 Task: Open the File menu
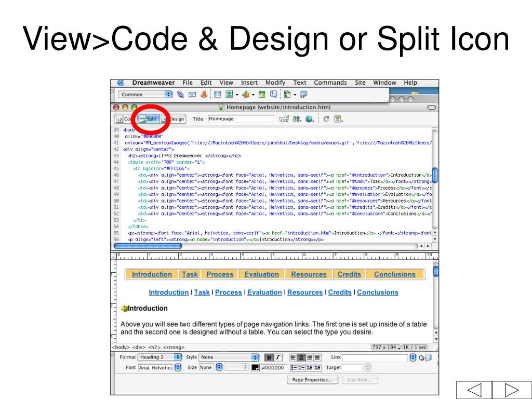188,83
